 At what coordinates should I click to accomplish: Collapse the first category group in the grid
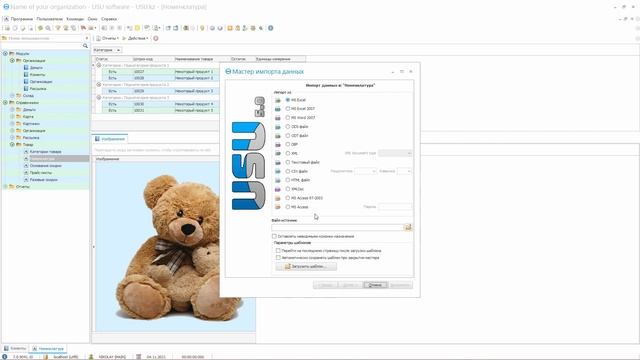(99, 65)
